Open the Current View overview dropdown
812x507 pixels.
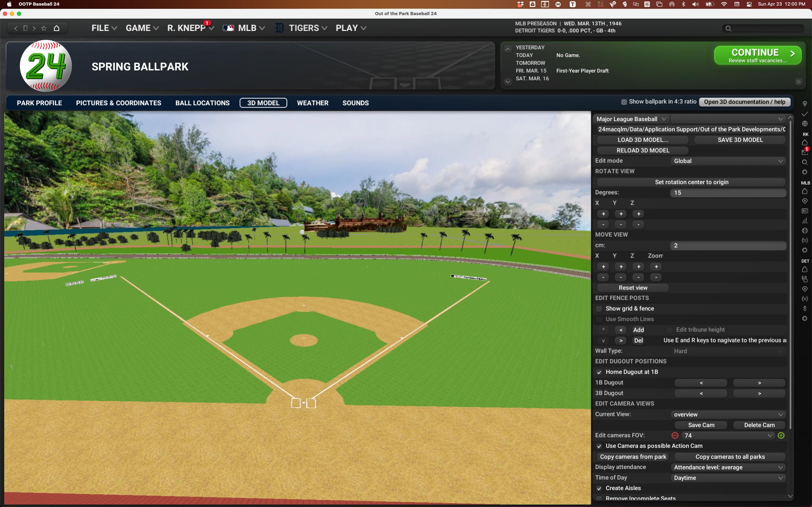728,415
